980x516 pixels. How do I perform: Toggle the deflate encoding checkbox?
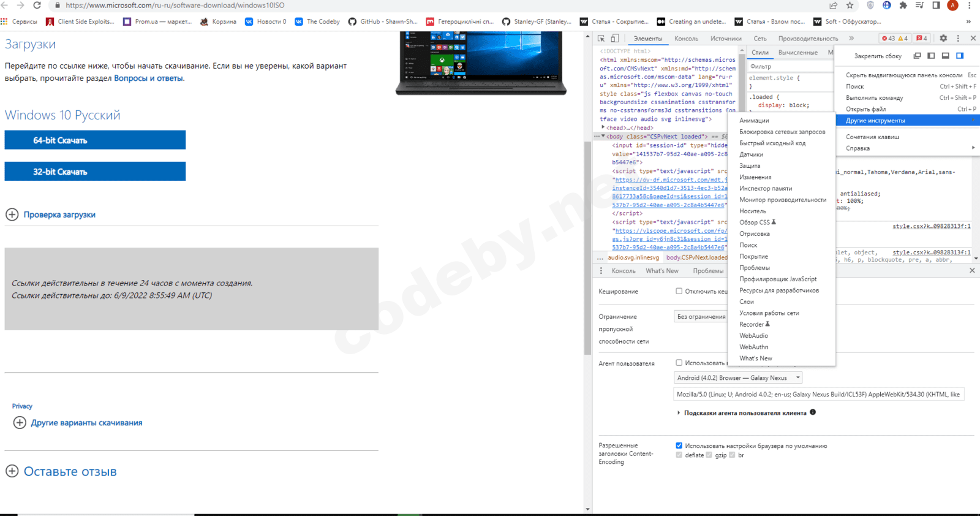pos(679,455)
